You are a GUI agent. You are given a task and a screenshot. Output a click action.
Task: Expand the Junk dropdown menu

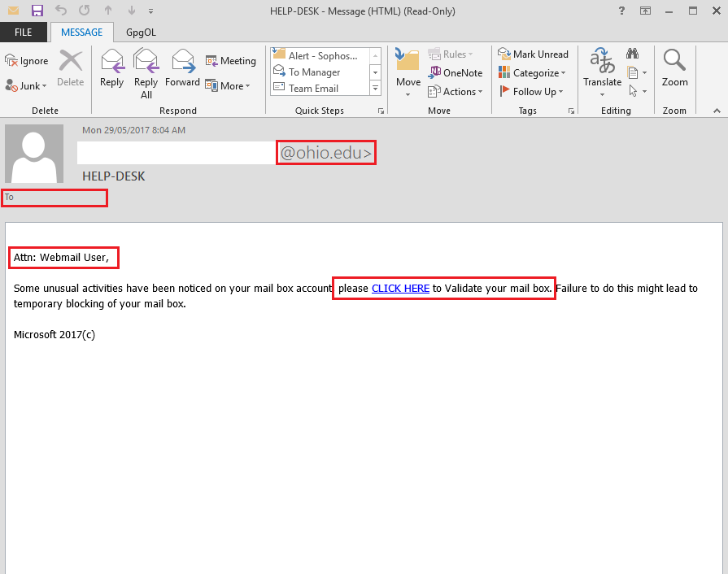pos(27,85)
